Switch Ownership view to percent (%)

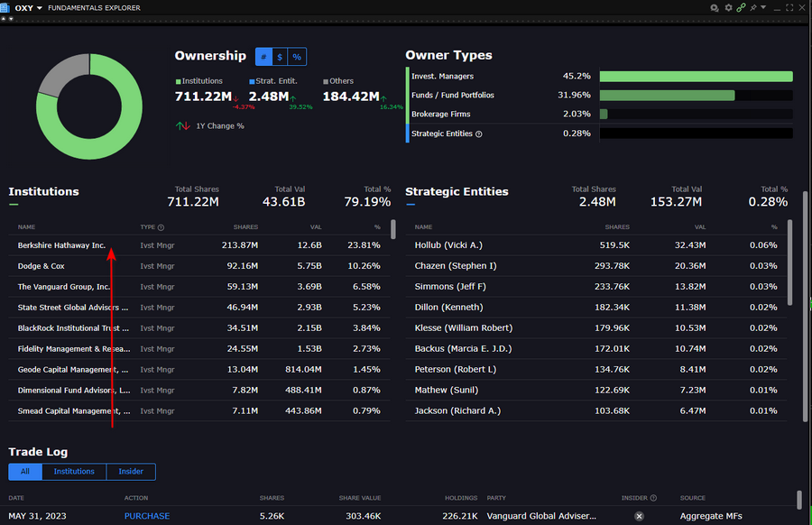pyautogui.click(x=297, y=57)
